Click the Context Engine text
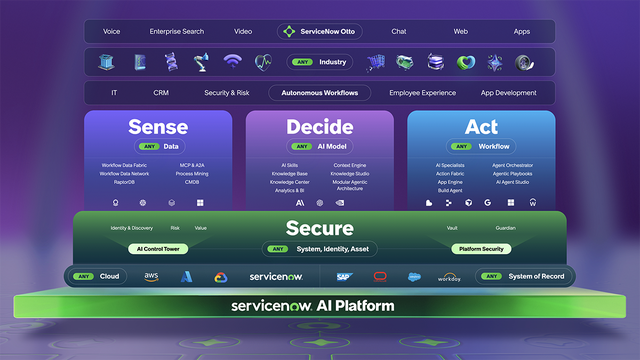The image size is (640, 360). point(350,165)
